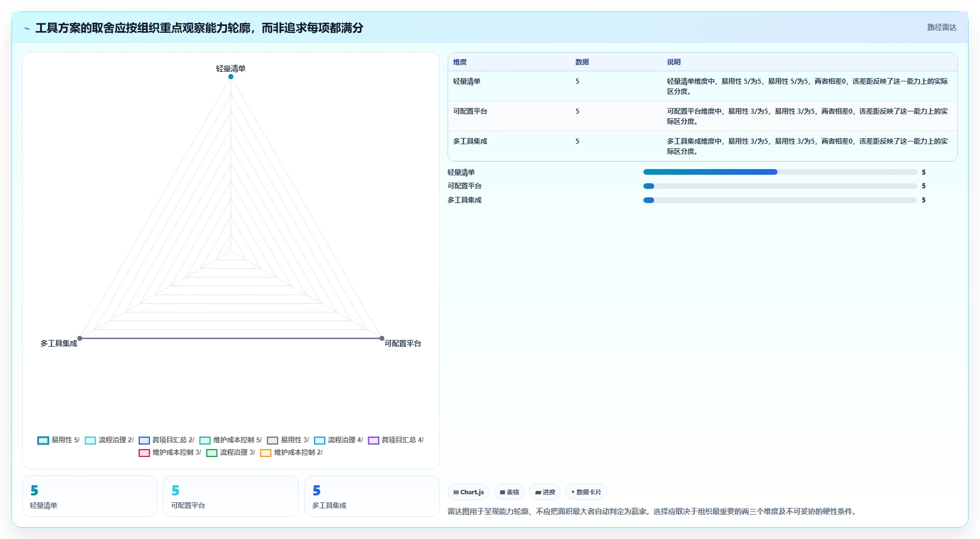Click the footer note starting with 雷达图用于呈现能力轮廓
The width and height of the screenshot is (980, 539).
click(653, 511)
